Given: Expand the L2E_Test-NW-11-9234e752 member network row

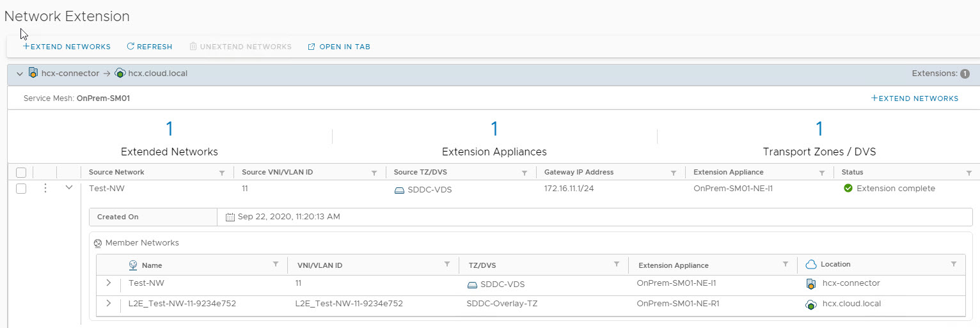Looking at the screenshot, I should [109, 303].
